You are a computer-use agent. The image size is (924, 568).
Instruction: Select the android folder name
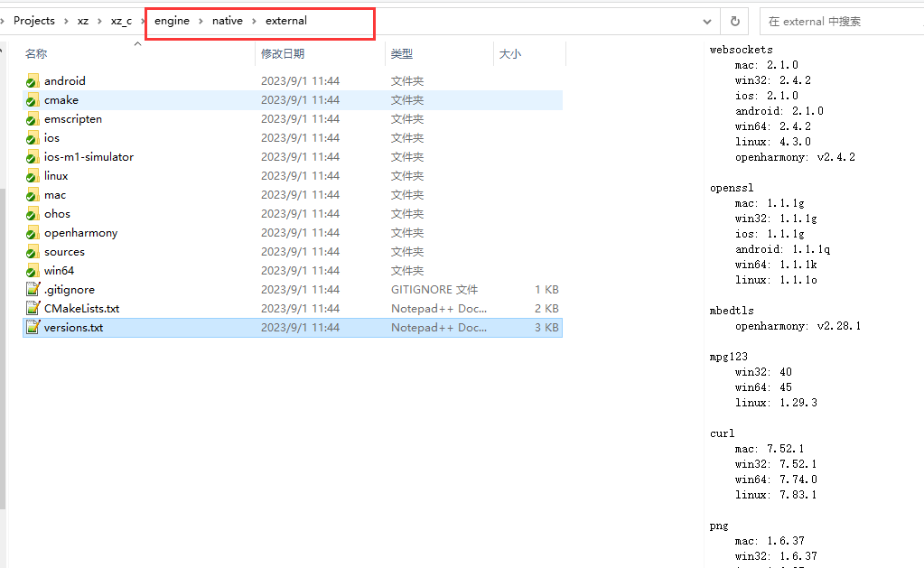click(65, 81)
